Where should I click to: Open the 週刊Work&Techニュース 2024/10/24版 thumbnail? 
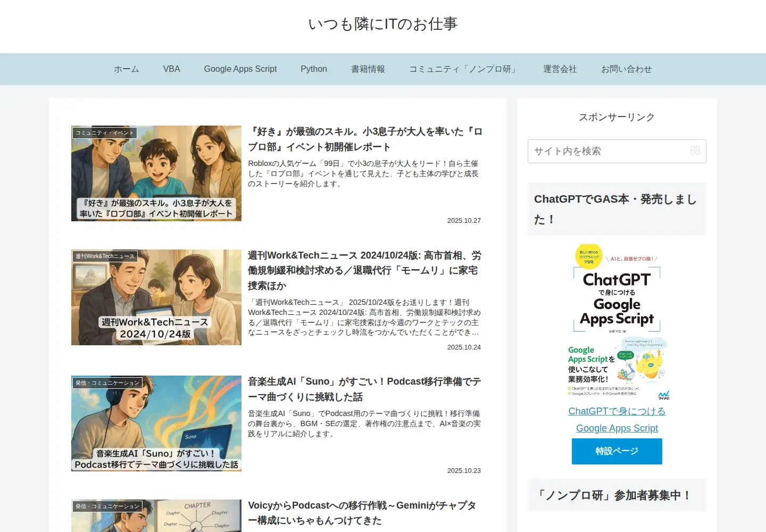156,297
